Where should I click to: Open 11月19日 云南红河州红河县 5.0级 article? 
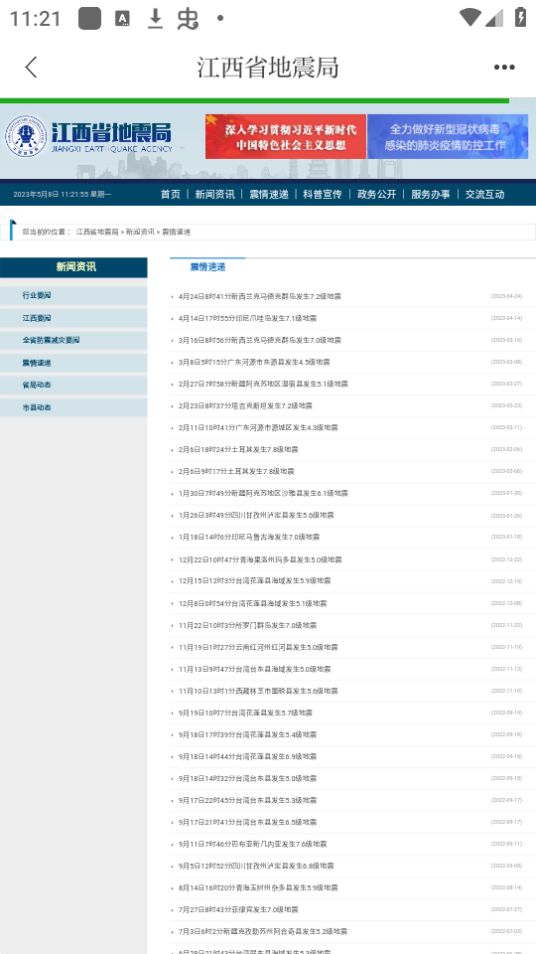(259, 647)
